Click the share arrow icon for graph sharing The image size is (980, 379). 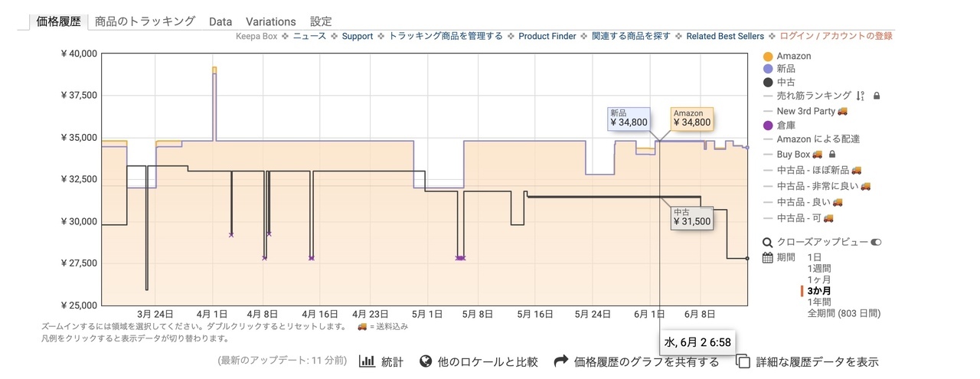tap(561, 361)
